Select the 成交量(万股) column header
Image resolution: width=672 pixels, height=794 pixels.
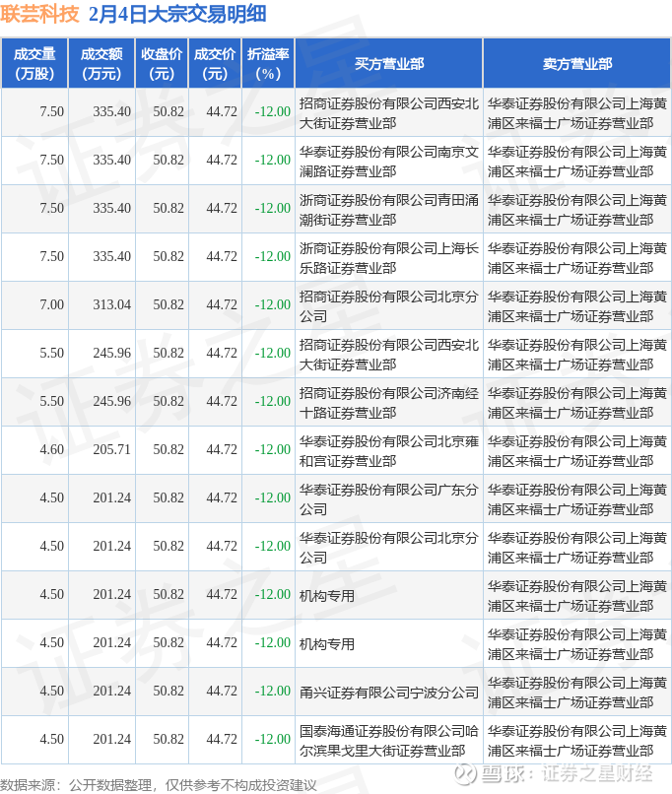point(34,64)
